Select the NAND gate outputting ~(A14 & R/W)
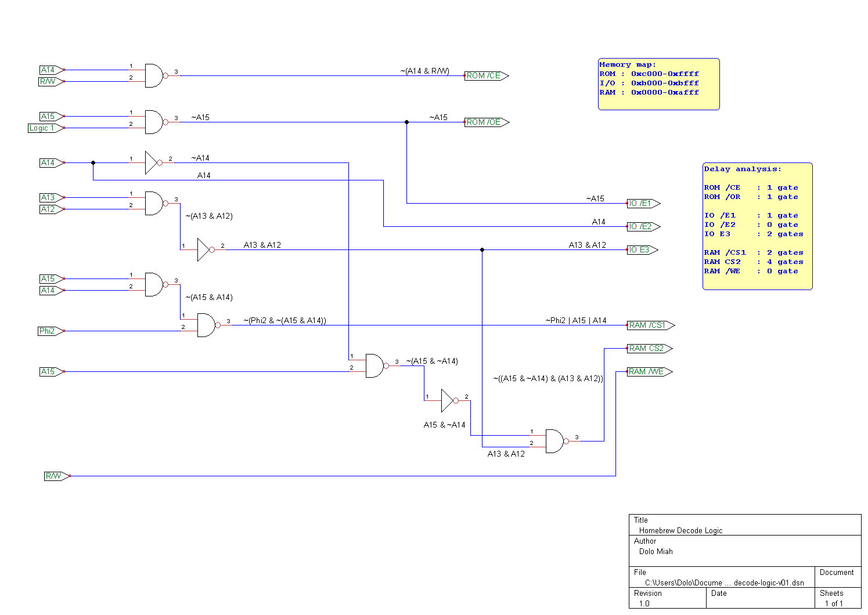868x615 pixels. 154,75
